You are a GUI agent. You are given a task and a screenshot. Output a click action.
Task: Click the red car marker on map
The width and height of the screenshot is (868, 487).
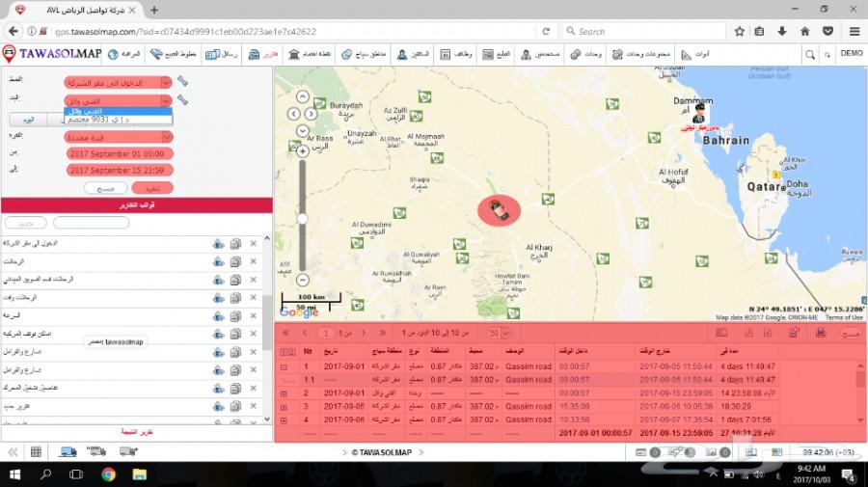499,210
